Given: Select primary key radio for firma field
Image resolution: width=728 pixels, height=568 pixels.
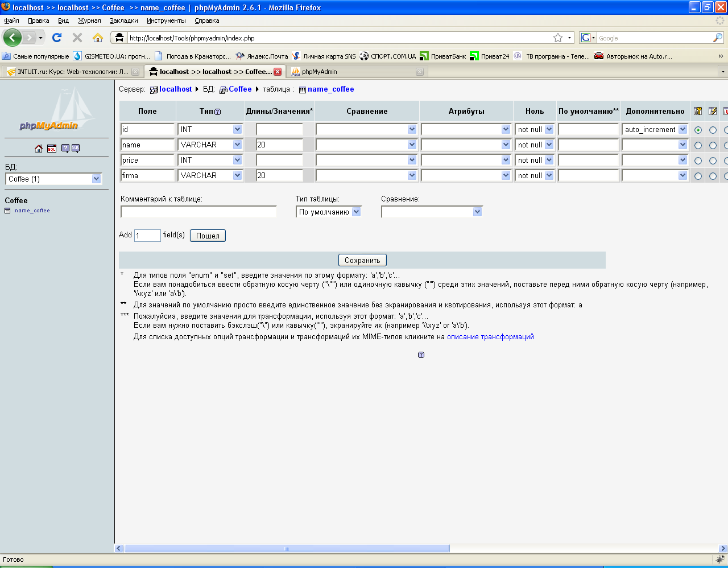Looking at the screenshot, I should pos(698,176).
